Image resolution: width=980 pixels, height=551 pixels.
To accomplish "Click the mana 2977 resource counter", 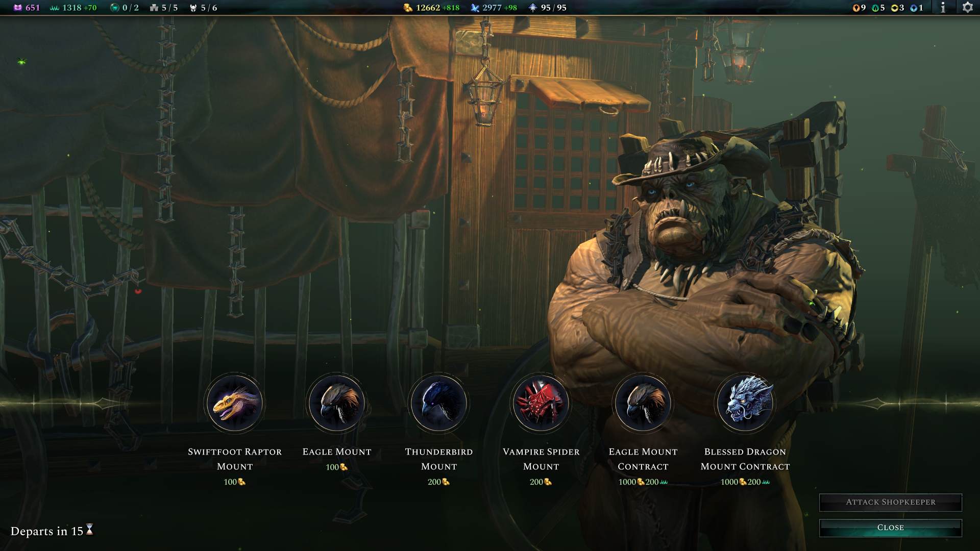I will click(494, 8).
